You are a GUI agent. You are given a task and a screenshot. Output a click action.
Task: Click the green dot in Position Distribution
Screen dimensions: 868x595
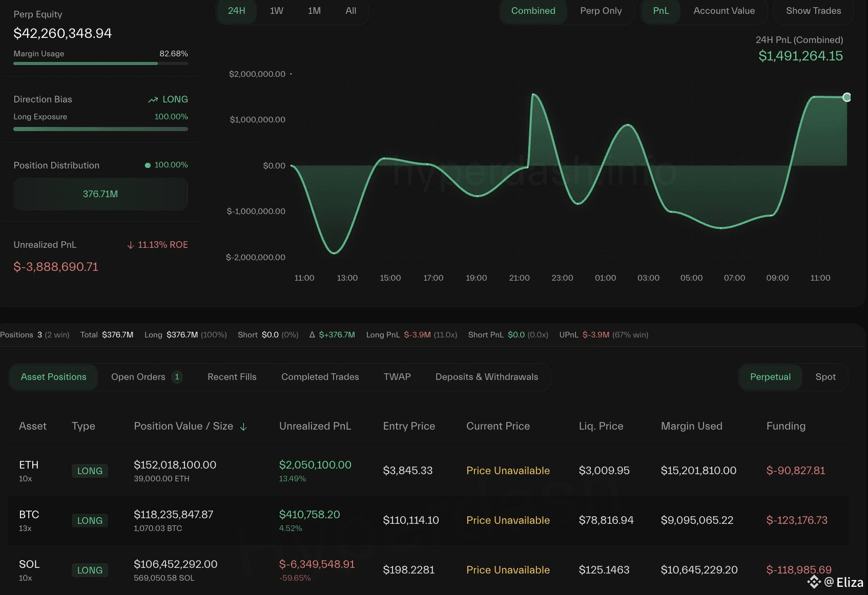pyautogui.click(x=148, y=165)
